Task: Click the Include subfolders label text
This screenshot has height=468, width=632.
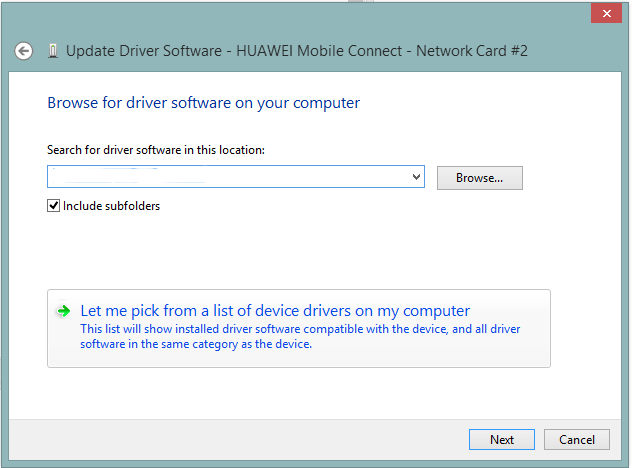Action: pyautogui.click(x=111, y=206)
